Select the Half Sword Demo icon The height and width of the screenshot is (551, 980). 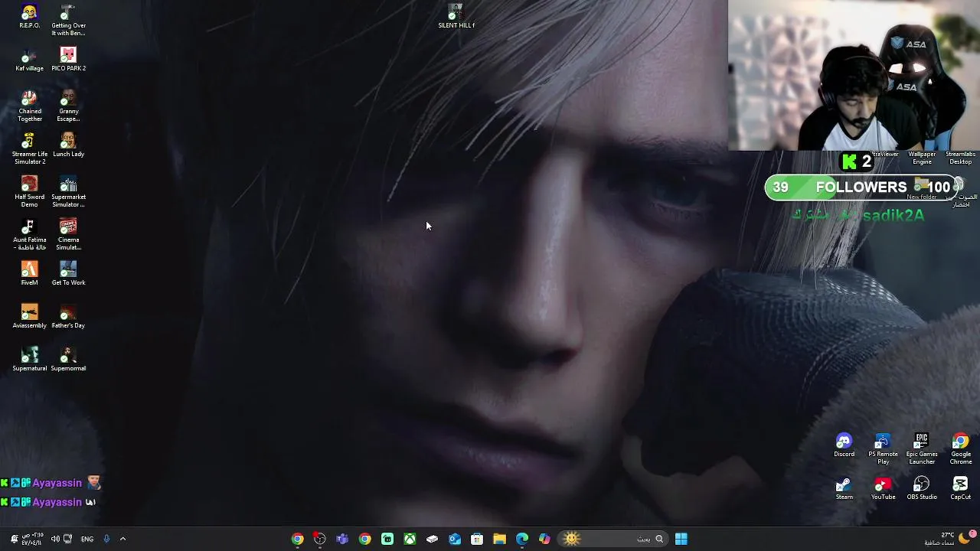[29, 191]
